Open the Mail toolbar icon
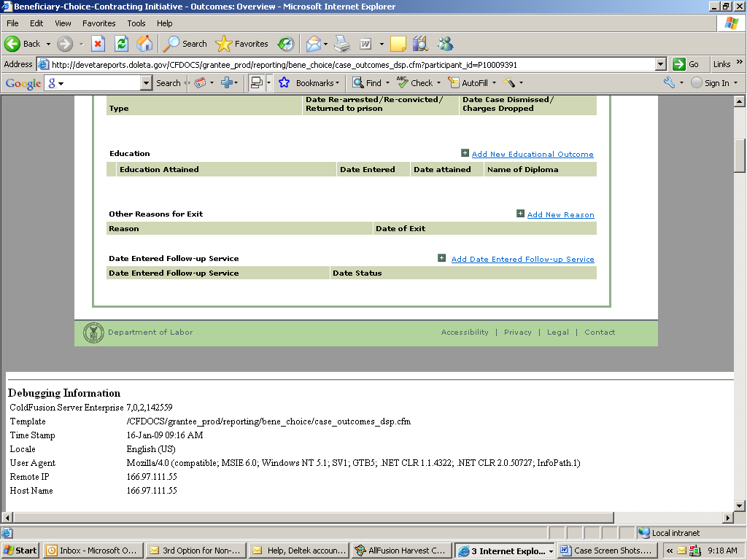This screenshot has width=747, height=560. click(x=314, y=44)
